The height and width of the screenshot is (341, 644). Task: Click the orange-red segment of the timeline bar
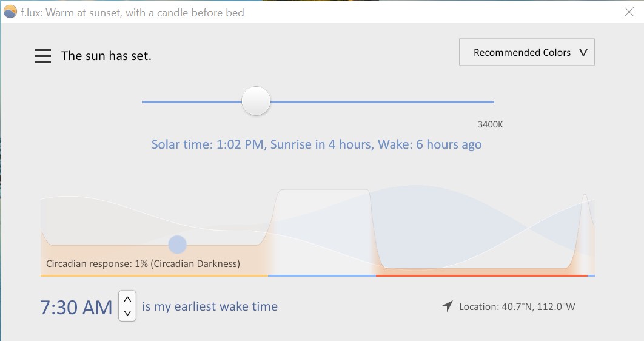tap(481, 275)
